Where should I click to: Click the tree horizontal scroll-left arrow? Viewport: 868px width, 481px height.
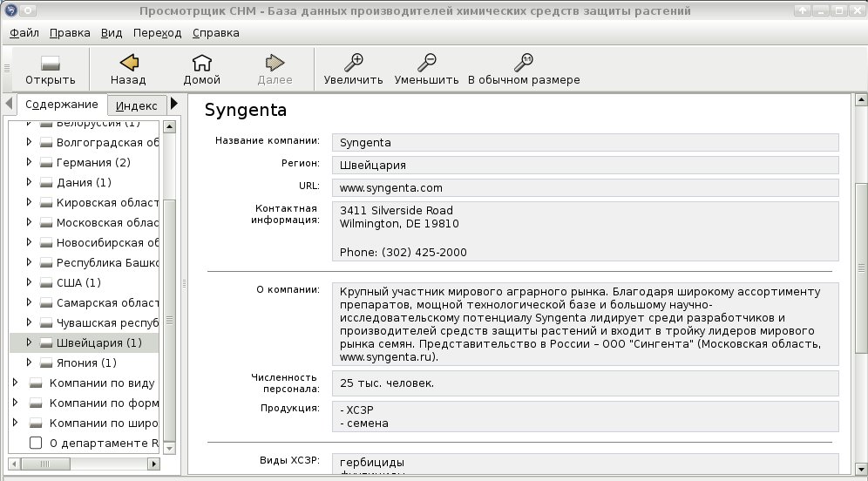[15, 464]
